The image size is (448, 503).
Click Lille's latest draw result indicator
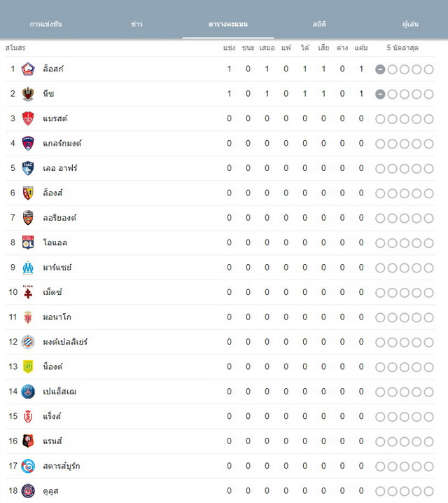380,69
